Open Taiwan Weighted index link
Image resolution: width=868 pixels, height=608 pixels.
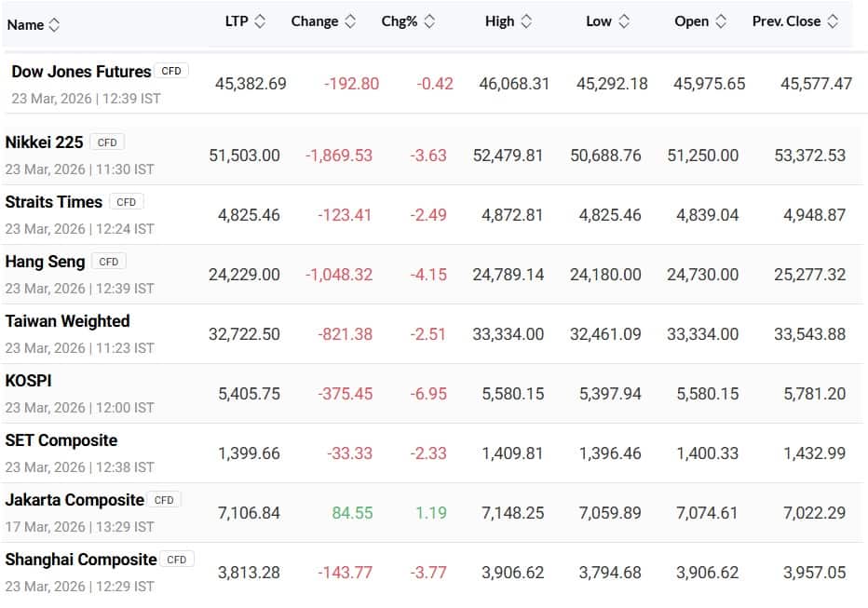click(x=68, y=321)
